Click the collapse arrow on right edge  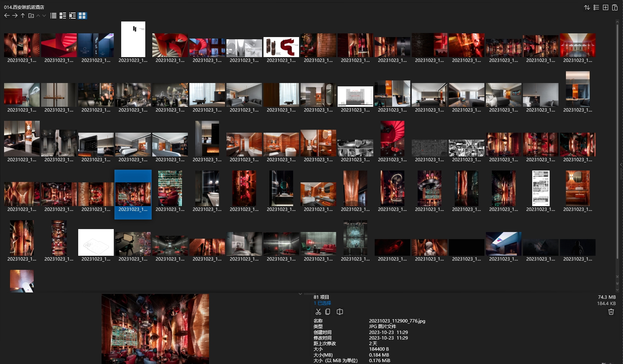point(621,165)
